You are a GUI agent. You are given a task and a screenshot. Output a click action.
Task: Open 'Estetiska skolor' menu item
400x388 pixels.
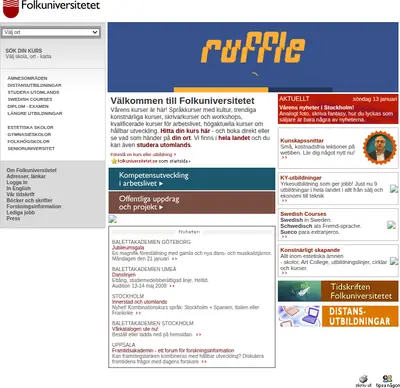pyautogui.click(x=30, y=127)
